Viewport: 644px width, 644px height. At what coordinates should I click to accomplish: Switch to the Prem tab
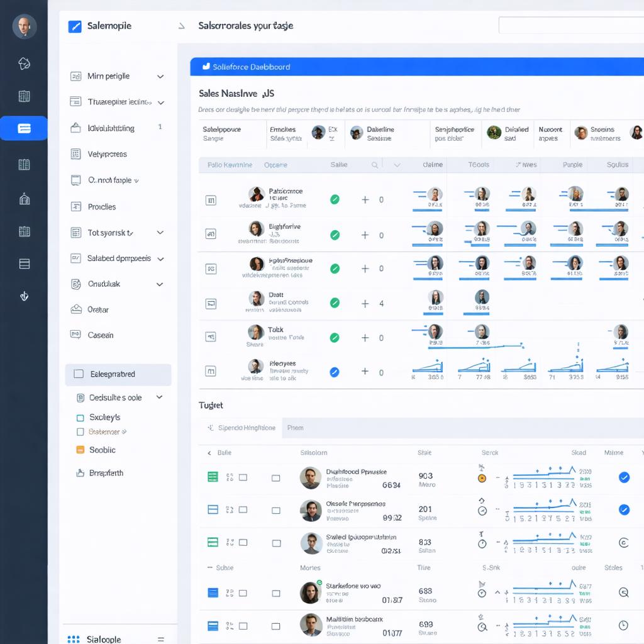296,428
